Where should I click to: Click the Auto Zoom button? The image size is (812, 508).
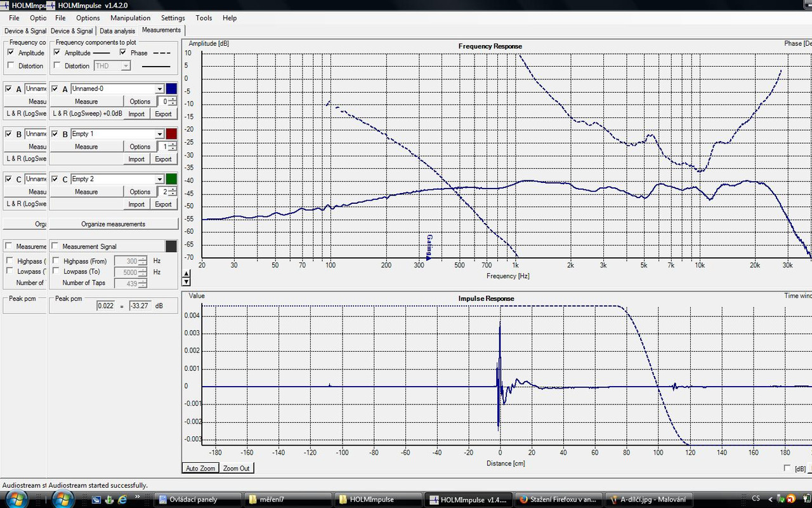point(200,468)
